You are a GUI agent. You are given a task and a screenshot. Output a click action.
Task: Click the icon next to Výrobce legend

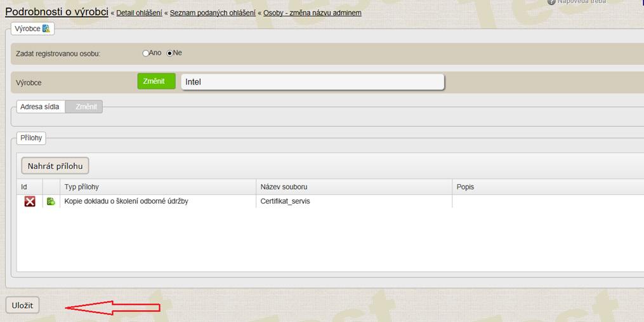click(x=46, y=29)
